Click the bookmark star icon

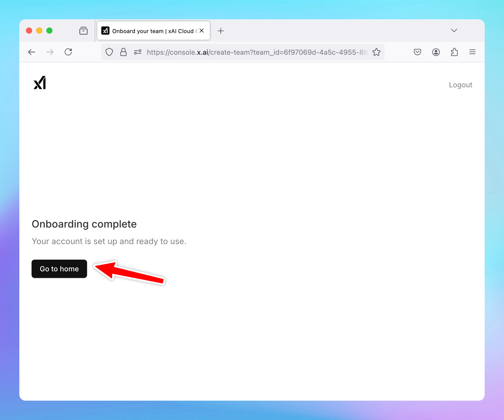376,52
